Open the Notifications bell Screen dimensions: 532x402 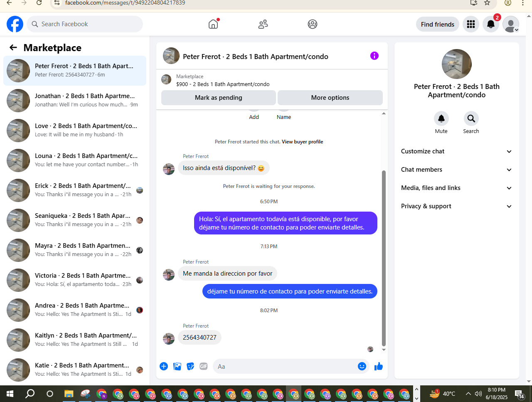click(491, 24)
